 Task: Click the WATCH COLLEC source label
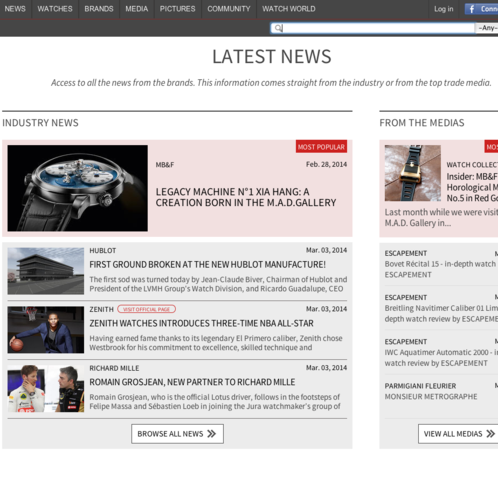click(x=472, y=165)
